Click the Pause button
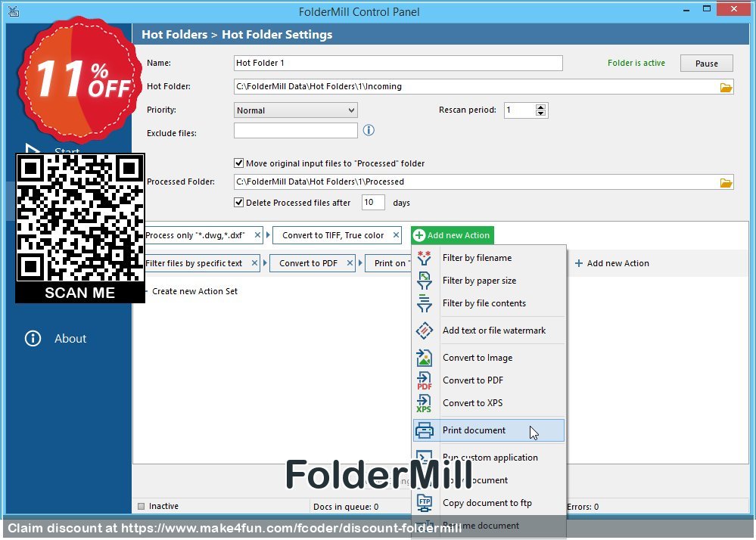This screenshot has width=756, height=540. [706, 64]
